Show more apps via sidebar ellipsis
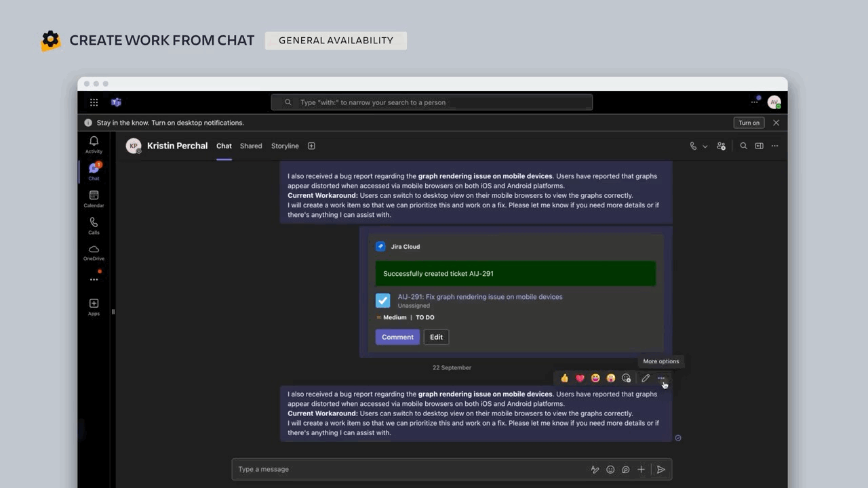868x488 pixels. 94,279
